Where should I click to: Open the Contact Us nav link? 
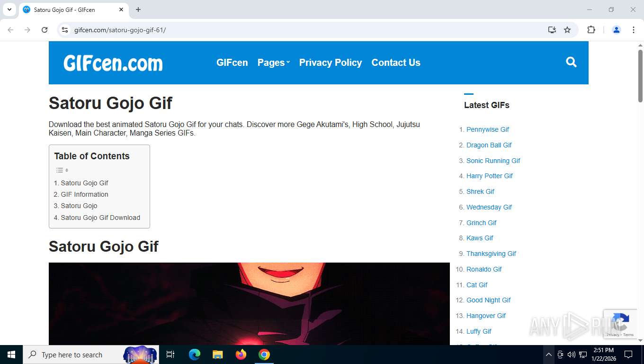(x=396, y=63)
